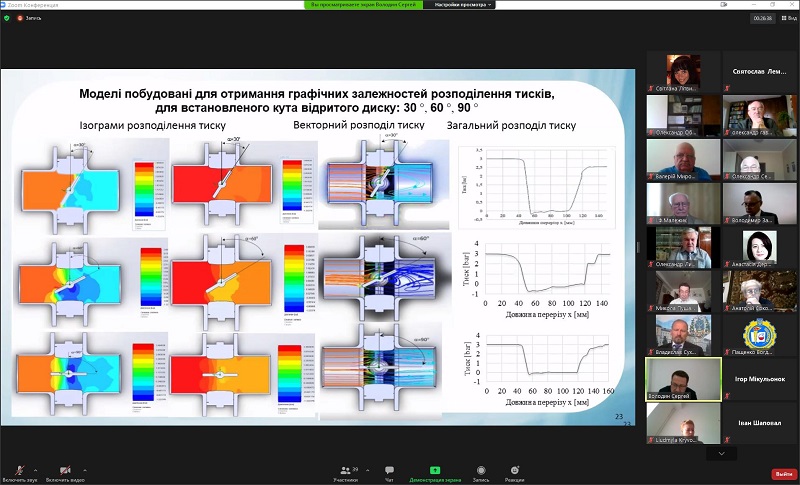The height and width of the screenshot is (485, 800).
Task: Click muted mic icon on Анастасія Дер tile
Action: [x=727, y=264]
